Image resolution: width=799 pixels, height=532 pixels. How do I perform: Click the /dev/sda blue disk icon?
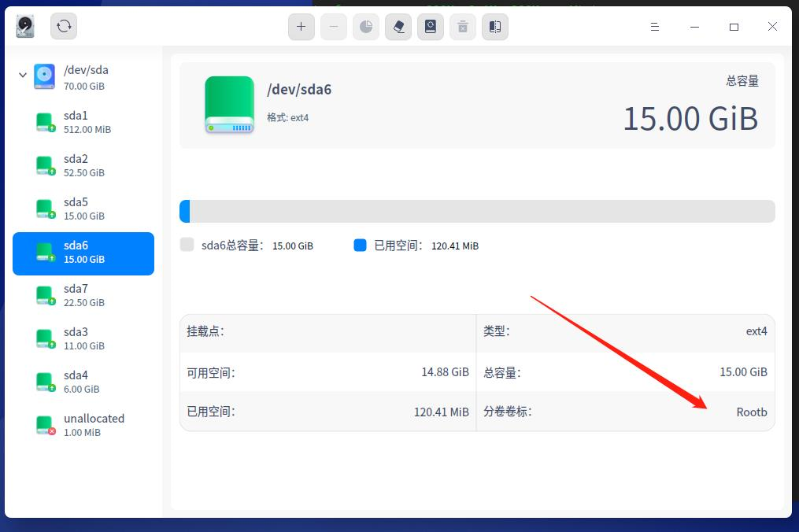pyautogui.click(x=44, y=76)
